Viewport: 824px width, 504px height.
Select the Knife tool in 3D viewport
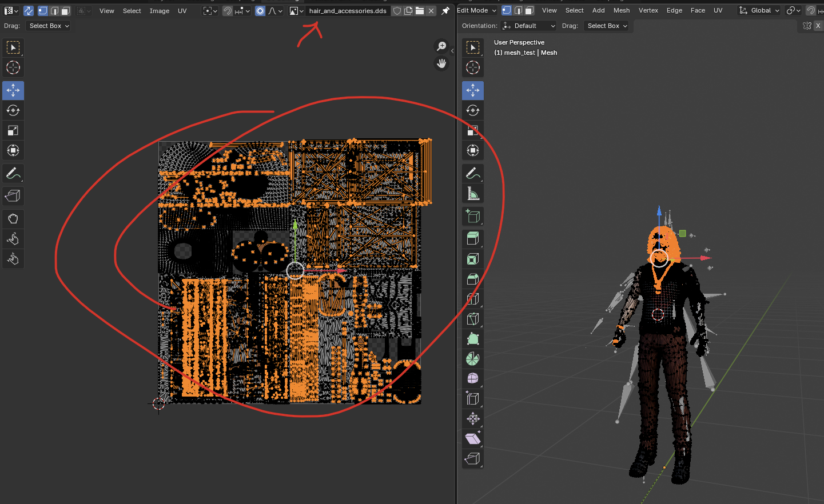473,319
